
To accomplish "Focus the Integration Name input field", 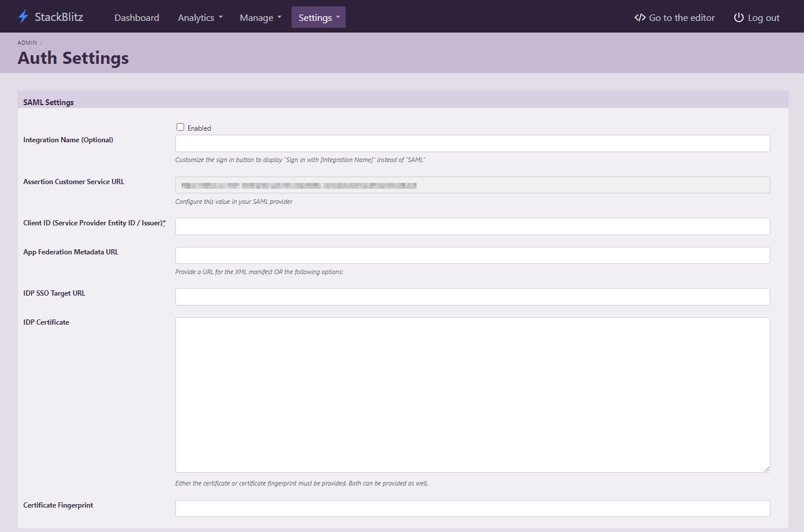I will [472, 143].
